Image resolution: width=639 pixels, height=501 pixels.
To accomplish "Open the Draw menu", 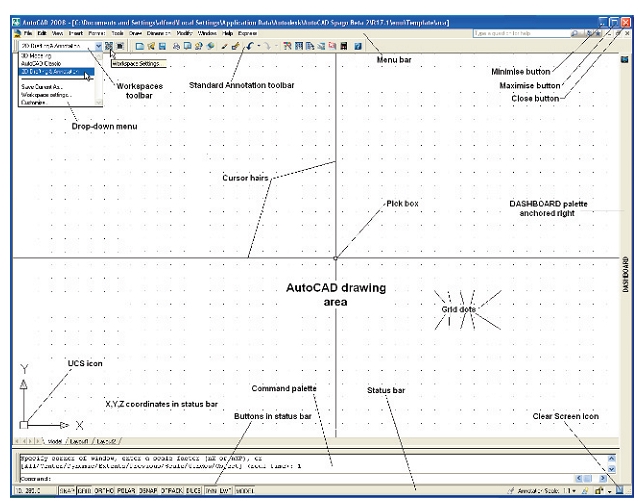I will [x=133, y=33].
